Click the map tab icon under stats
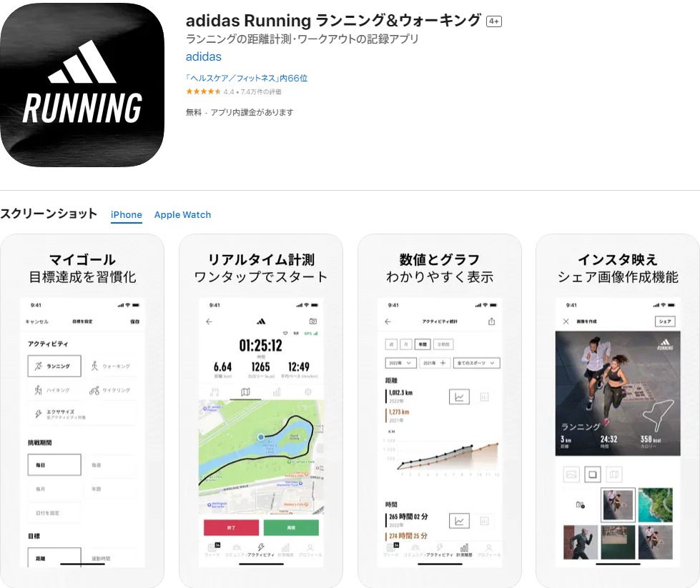Image resolution: width=700 pixels, height=588 pixels. tap(245, 392)
